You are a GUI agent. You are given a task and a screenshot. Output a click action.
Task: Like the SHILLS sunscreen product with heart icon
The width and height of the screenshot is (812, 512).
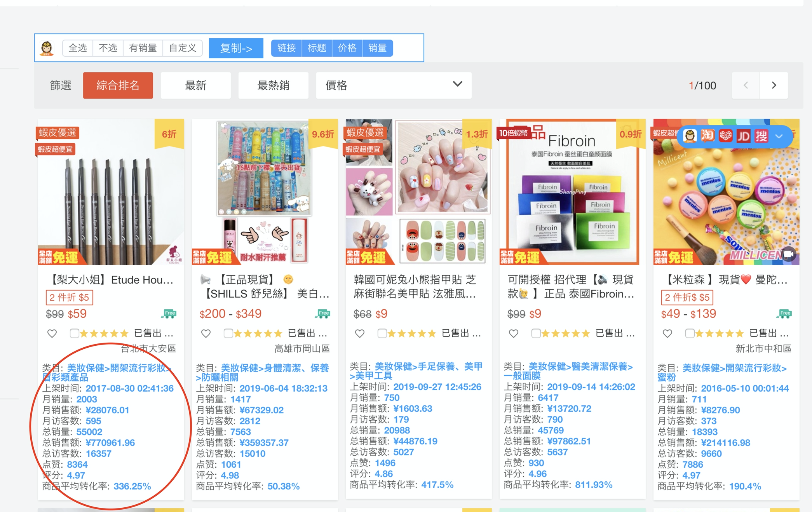coord(206,333)
